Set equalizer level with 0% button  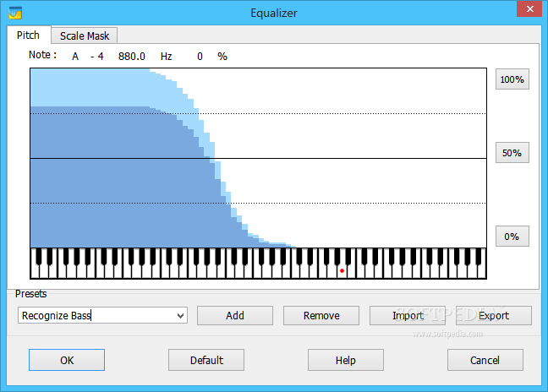512,237
